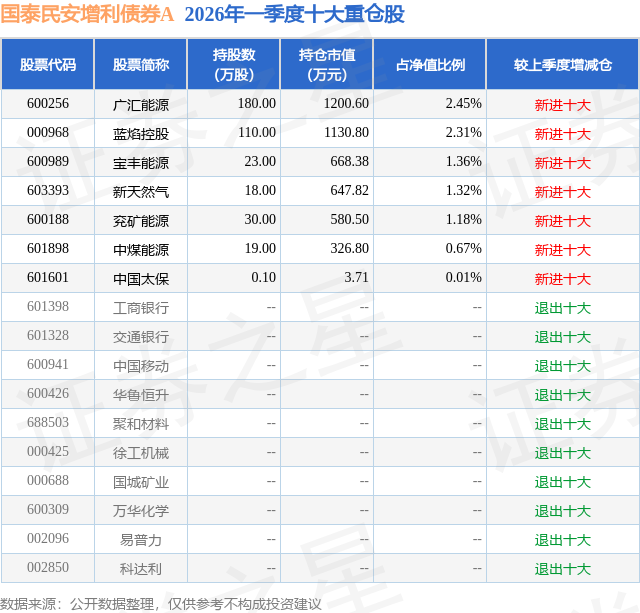Select stock name 华鲁恒升
The width and height of the screenshot is (640, 613).
coord(141,395)
